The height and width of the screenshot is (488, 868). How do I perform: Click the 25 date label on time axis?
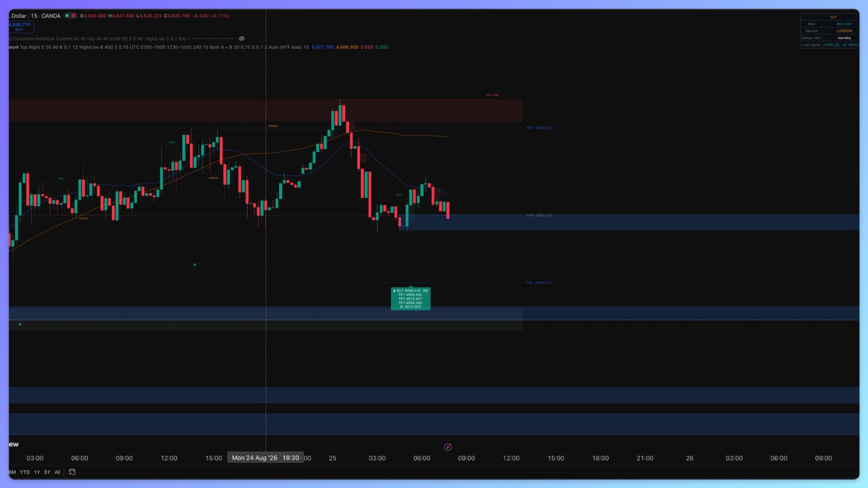click(x=333, y=458)
